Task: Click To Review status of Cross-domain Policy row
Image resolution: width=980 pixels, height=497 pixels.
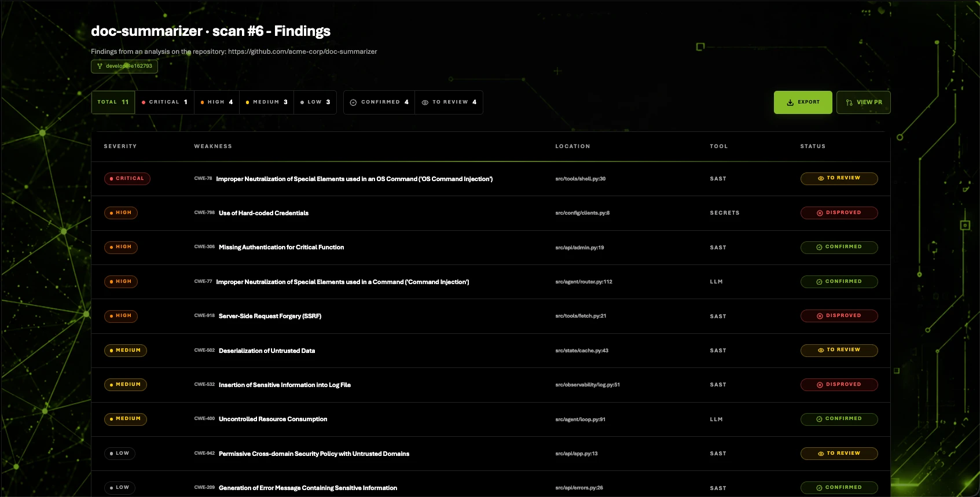Action: (839, 454)
